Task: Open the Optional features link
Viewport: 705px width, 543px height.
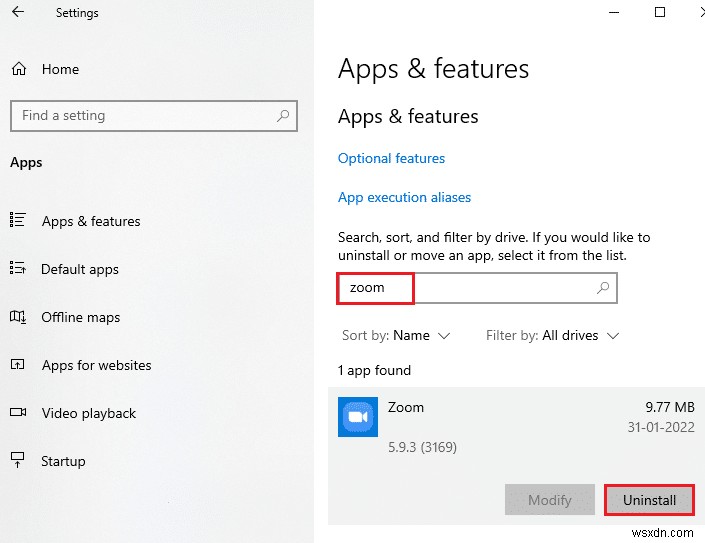Action: click(391, 158)
